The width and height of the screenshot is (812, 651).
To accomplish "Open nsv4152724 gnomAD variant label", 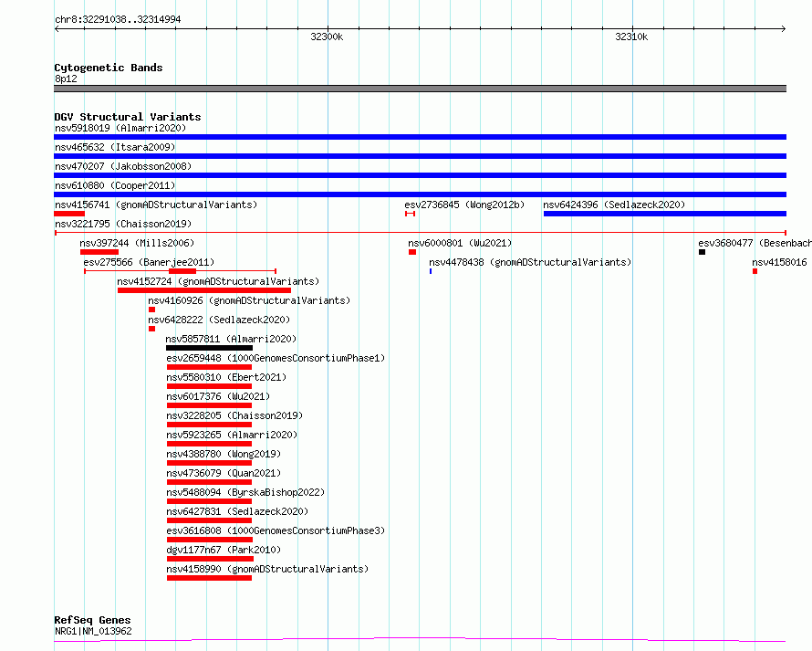I will pos(218,281).
